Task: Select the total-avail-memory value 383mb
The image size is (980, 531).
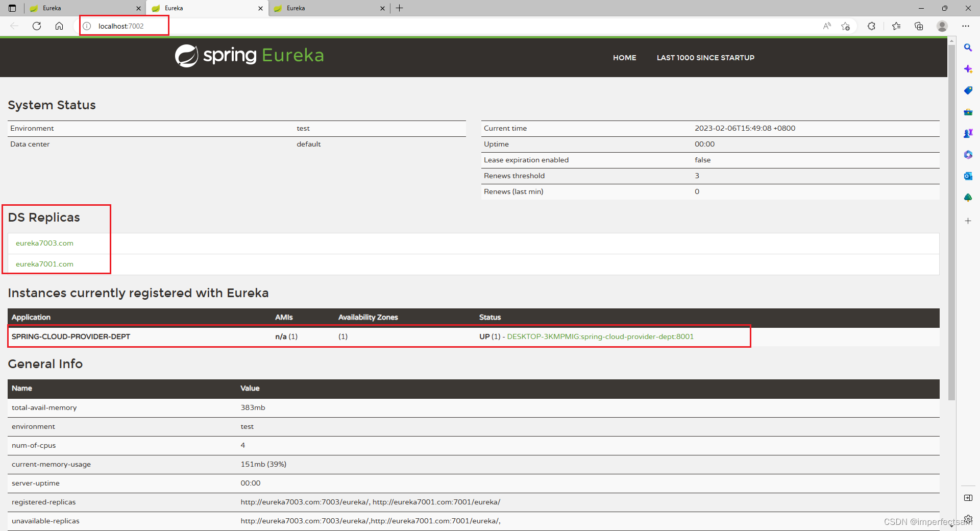Action: click(253, 407)
